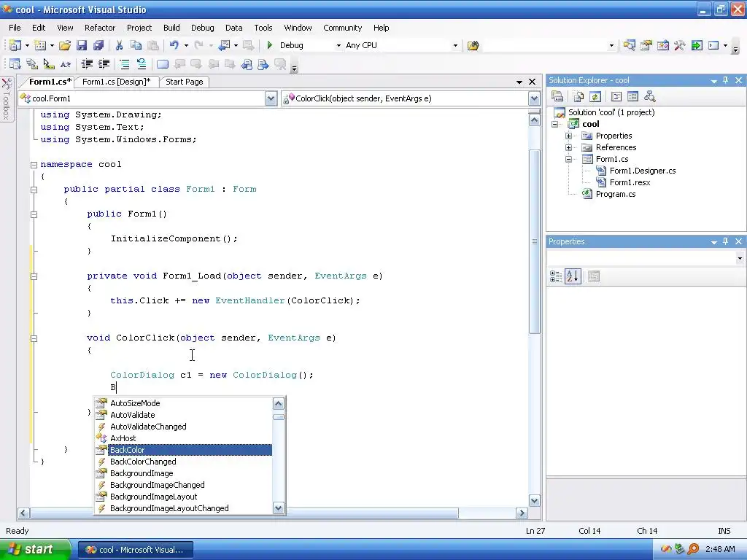The image size is (747, 560).
Task: Click the Start Page green arrow icon
Action: click(697, 45)
